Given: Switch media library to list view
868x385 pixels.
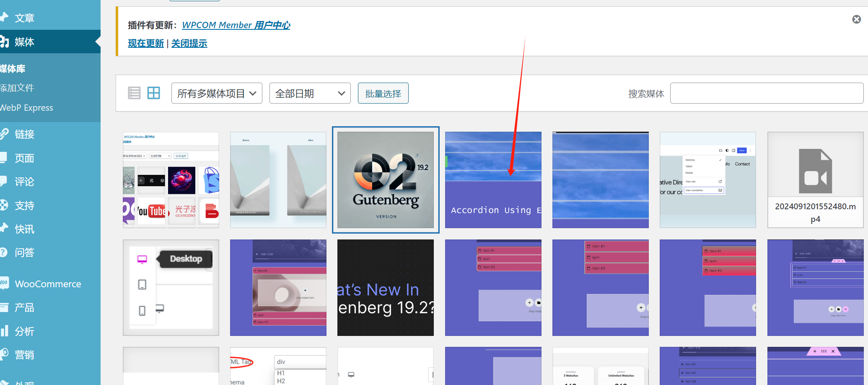Looking at the screenshot, I should [x=134, y=93].
